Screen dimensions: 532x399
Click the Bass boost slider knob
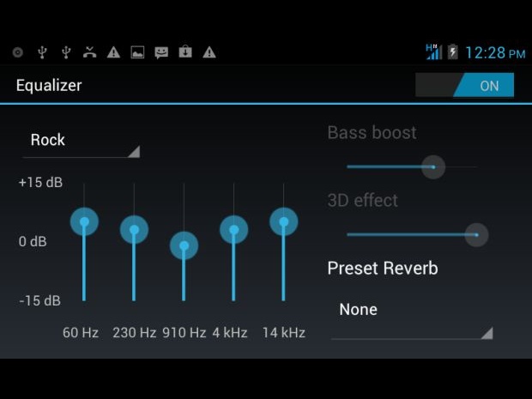pyautogui.click(x=433, y=166)
